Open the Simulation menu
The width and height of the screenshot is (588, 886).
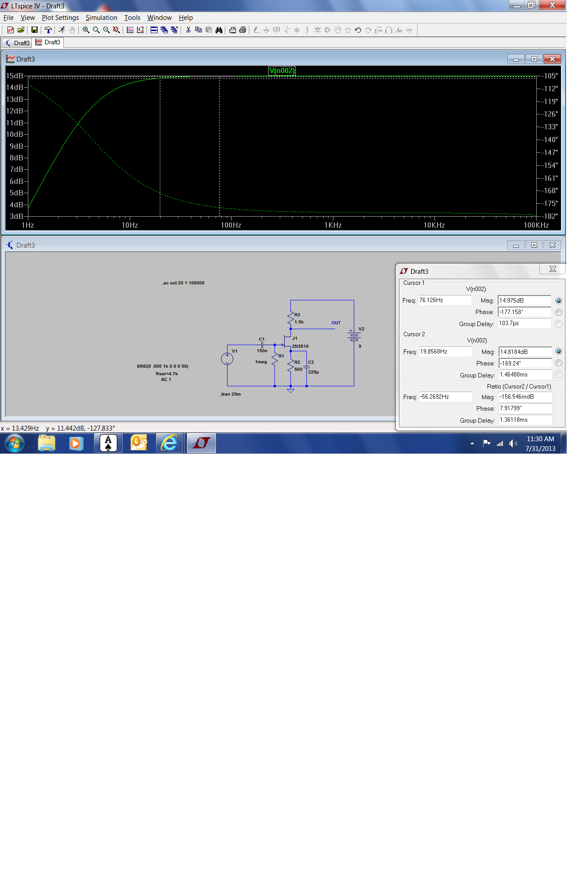tap(101, 18)
